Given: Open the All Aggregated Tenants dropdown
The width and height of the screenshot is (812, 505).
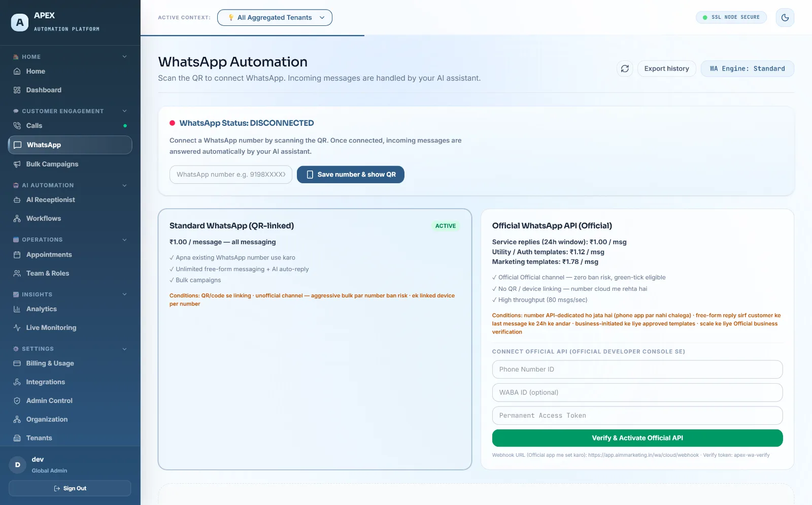Looking at the screenshot, I should (275, 18).
